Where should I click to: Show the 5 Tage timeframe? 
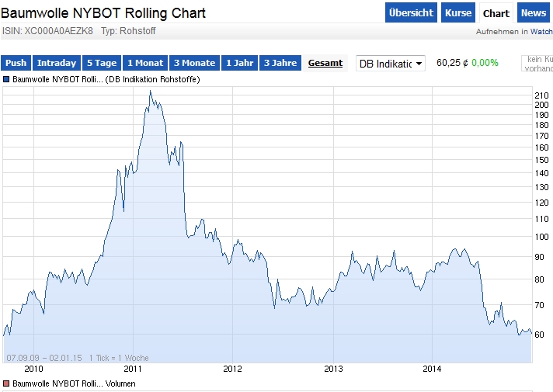(102, 63)
